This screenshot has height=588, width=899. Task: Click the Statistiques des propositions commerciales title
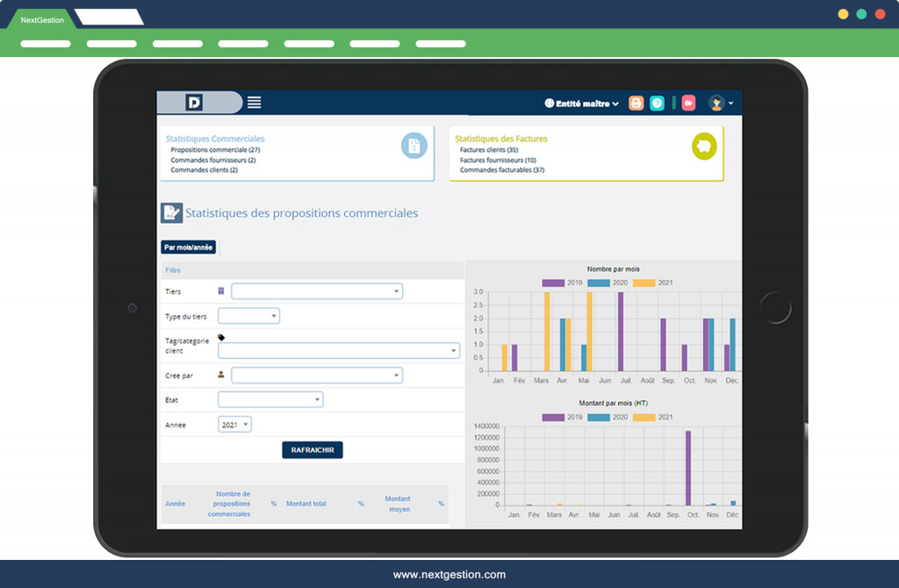(302, 213)
